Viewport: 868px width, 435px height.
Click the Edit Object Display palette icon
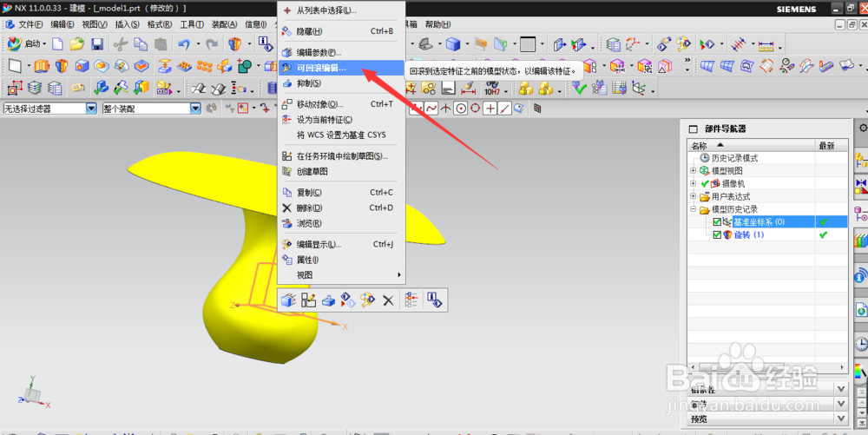click(x=684, y=43)
